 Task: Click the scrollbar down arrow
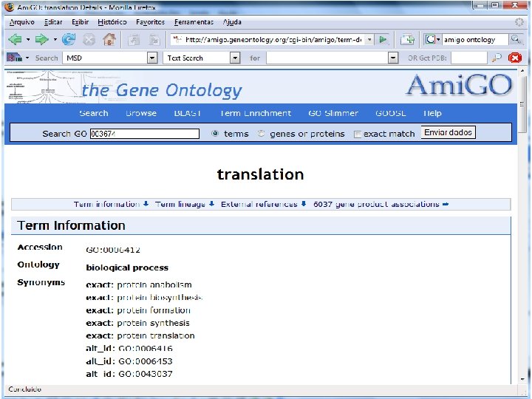[522, 379]
